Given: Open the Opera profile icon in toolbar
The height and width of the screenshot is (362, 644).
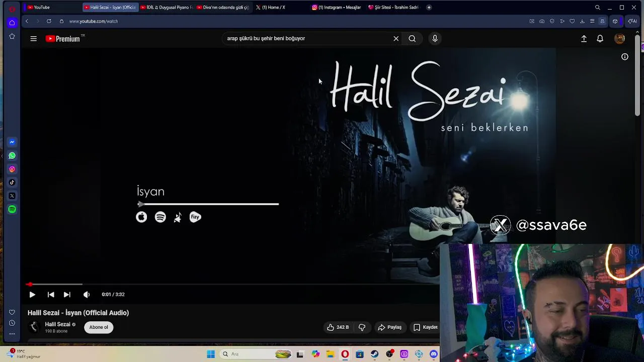Looking at the screenshot, I should 602,21.
